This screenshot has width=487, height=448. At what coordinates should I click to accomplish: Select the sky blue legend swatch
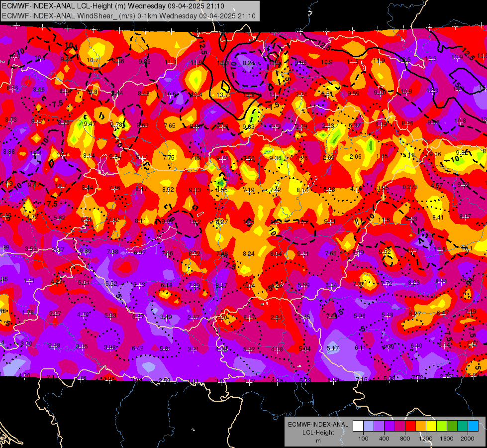click(473, 426)
